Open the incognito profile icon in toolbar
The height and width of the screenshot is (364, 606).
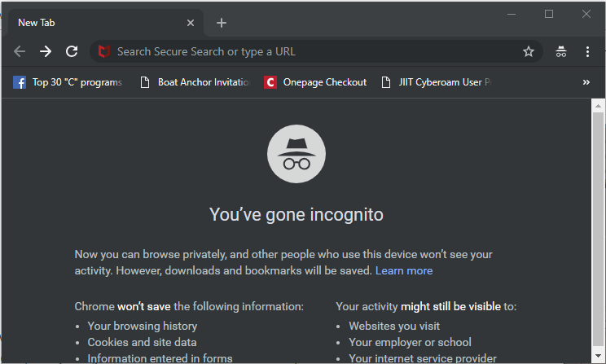[x=560, y=51]
